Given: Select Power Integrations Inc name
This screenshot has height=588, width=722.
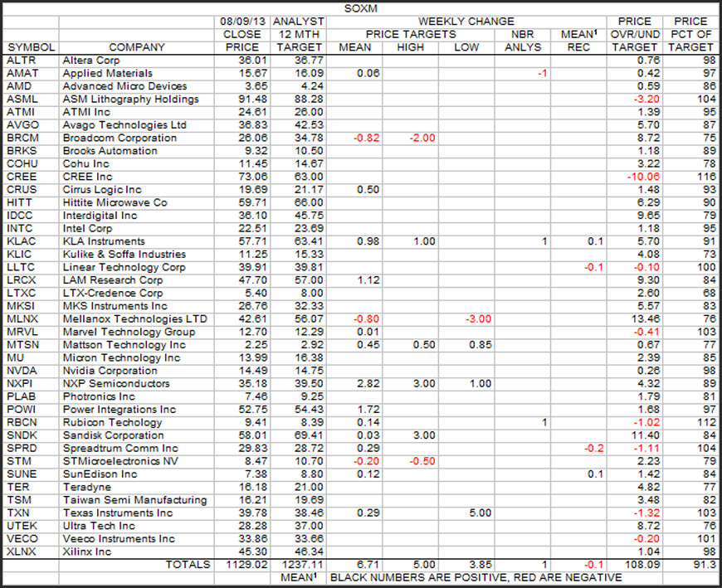Looking at the screenshot, I should (x=120, y=409).
